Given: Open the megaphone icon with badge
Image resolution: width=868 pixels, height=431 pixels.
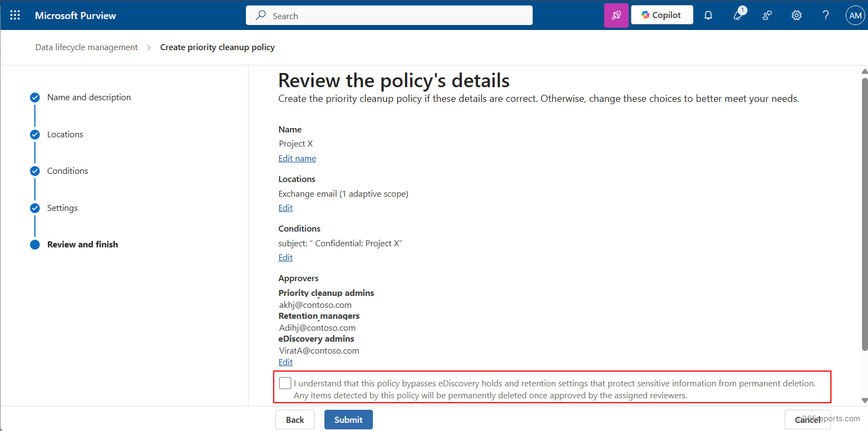Looking at the screenshot, I should coord(738,15).
